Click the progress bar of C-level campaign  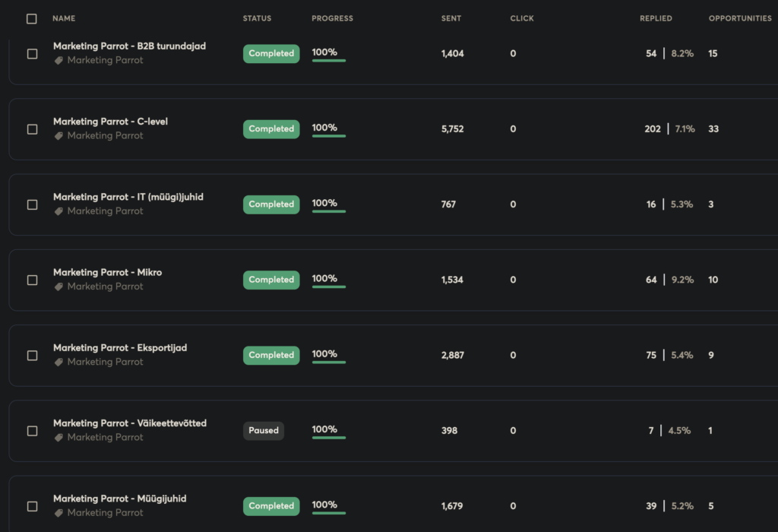(329, 135)
